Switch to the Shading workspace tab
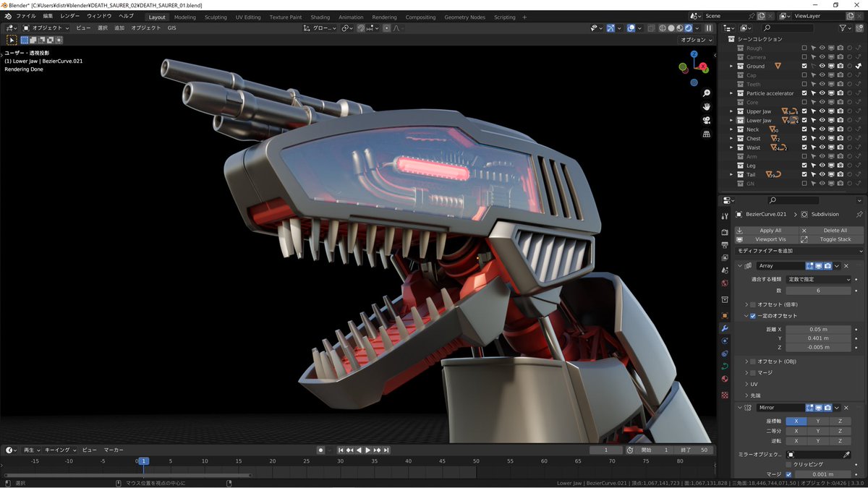This screenshot has width=868, height=488. click(x=320, y=17)
